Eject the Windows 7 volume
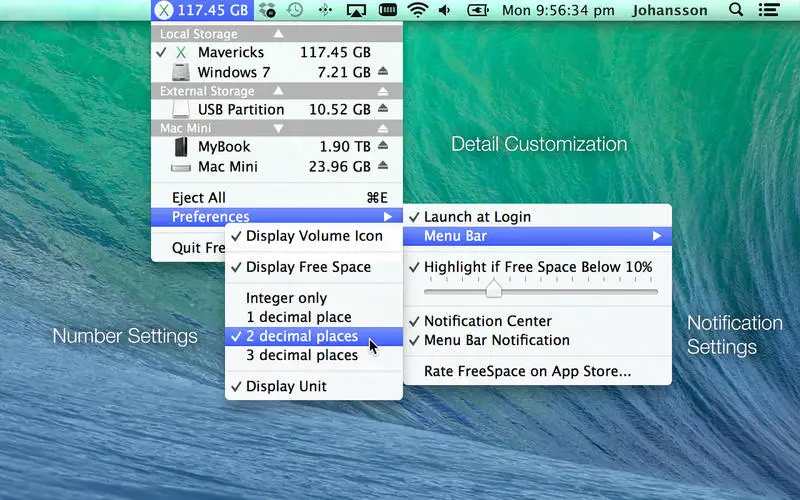Viewport: 800px width, 500px height. coord(383,71)
